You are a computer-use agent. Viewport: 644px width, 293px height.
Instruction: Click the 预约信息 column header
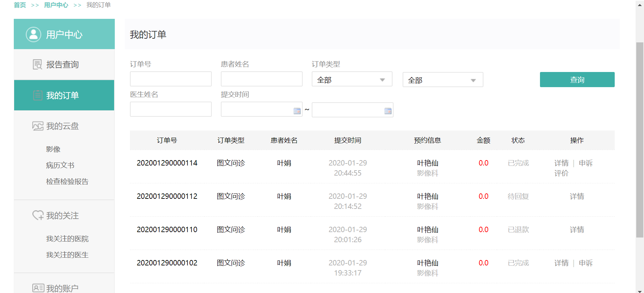coord(428,140)
